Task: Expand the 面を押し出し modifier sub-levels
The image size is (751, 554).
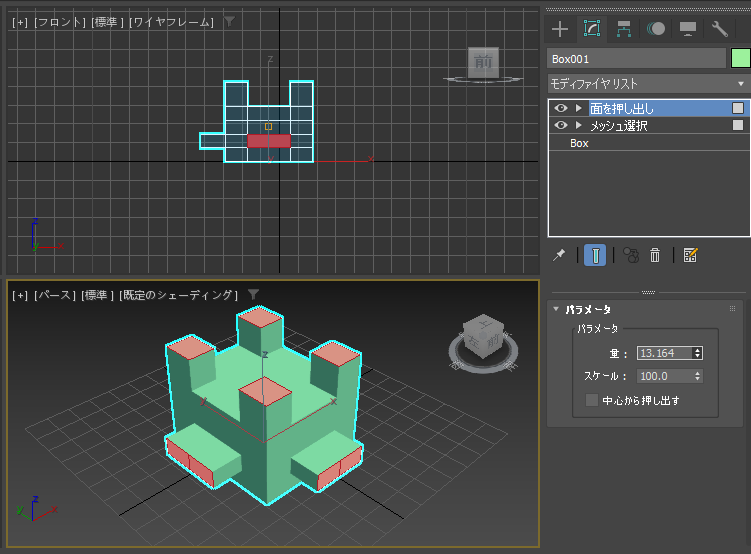Action: tap(579, 108)
